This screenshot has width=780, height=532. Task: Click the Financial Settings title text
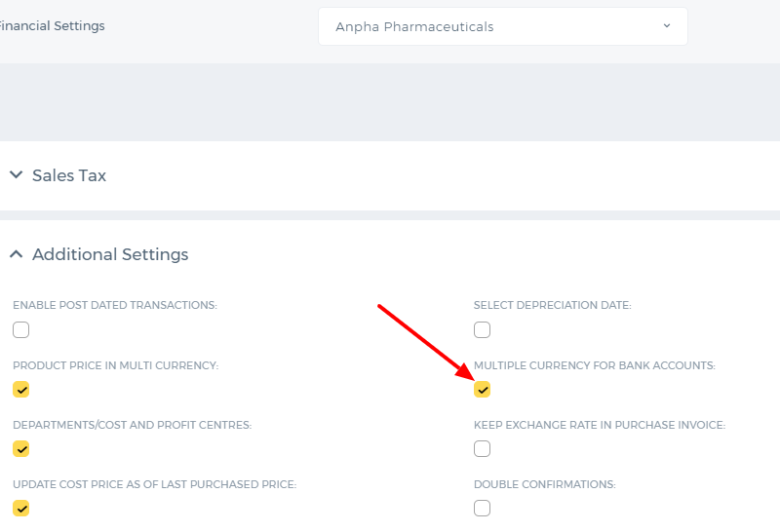pos(52,26)
